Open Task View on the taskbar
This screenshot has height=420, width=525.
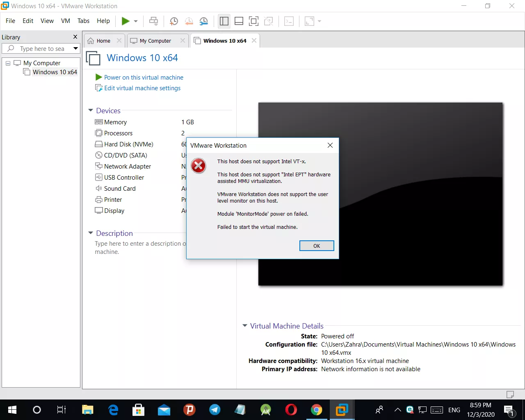62,410
